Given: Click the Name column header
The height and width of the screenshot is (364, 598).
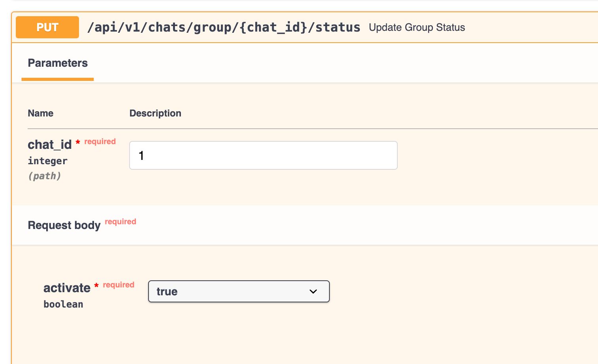Looking at the screenshot, I should pyautogui.click(x=40, y=113).
